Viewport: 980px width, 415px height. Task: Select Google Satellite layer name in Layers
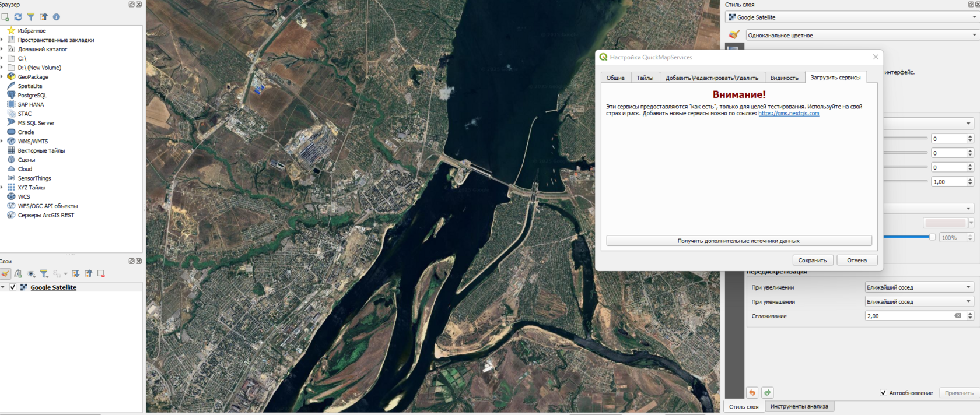point(53,287)
